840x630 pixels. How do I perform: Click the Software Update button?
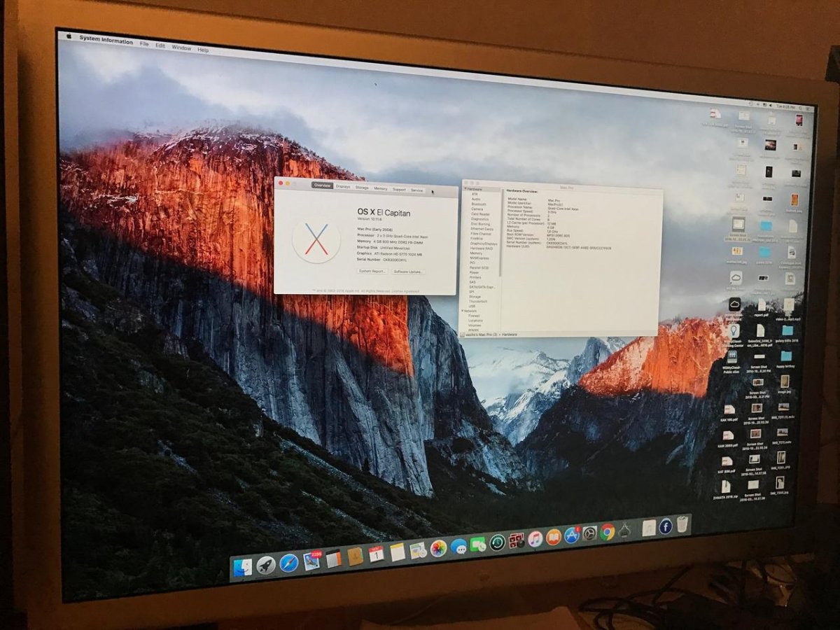coord(408,272)
